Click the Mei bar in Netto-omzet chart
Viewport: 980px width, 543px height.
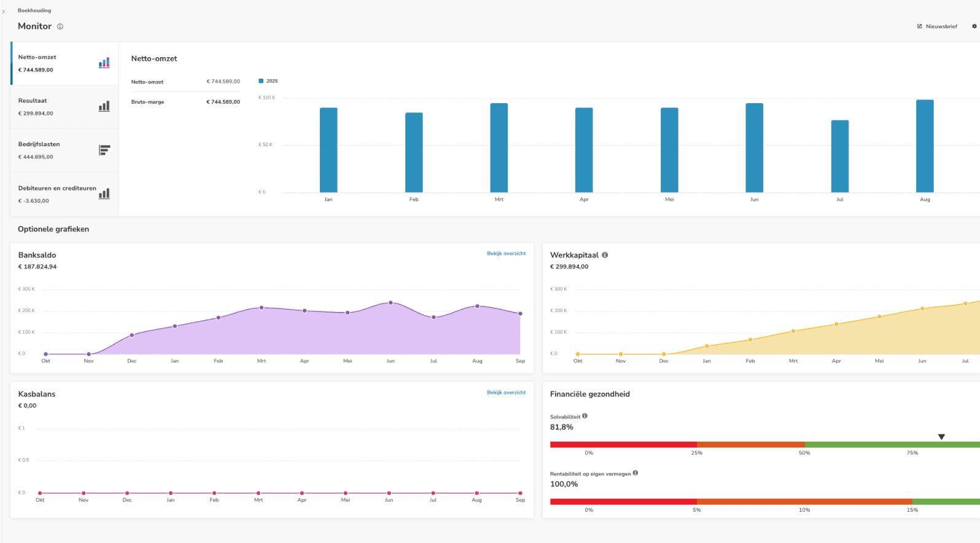(x=669, y=150)
